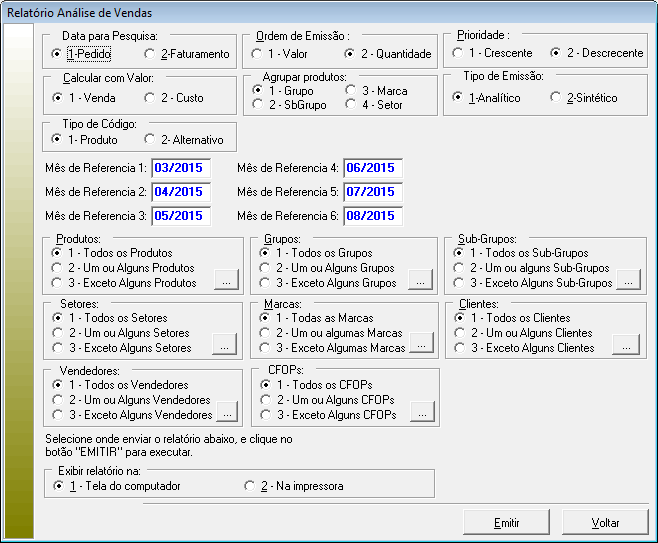Select the 2-Faturamento radio option
The height and width of the screenshot is (543, 658).
[151, 54]
